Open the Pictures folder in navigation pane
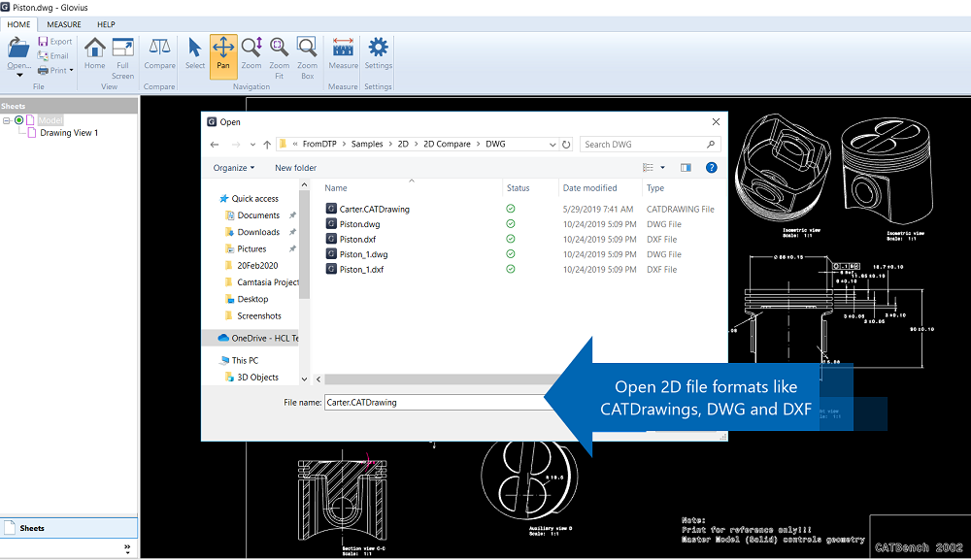Screen dimensions: 971x560 point(251,248)
